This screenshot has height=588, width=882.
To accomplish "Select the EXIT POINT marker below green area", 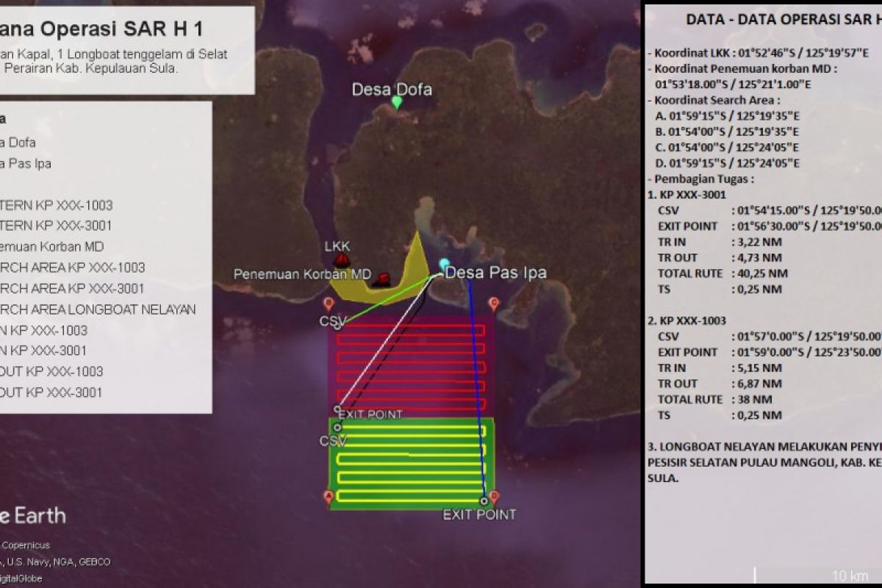I will pyautogui.click(x=484, y=501).
